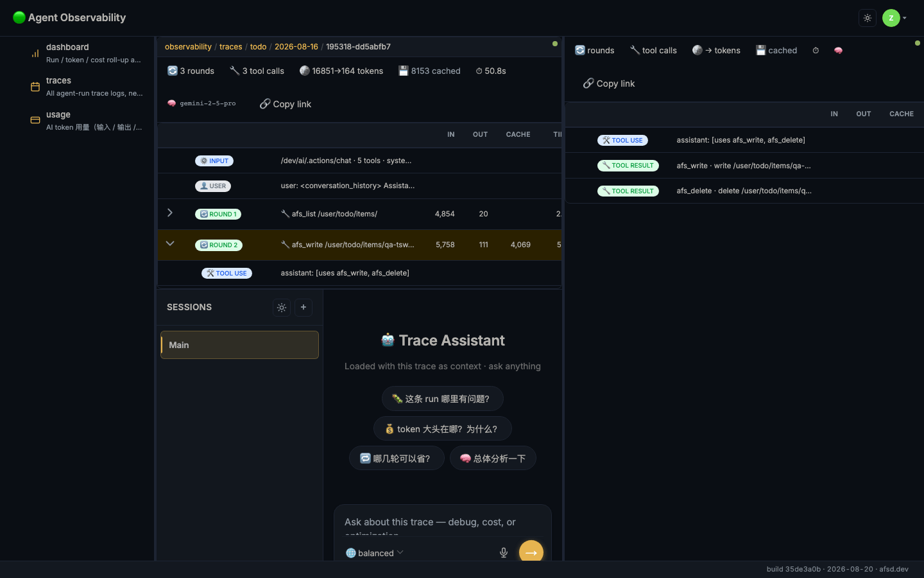Ask '总体分析一下' suggestion
This screenshot has width=924, height=578.
pyautogui.click(x=493, y=458)
